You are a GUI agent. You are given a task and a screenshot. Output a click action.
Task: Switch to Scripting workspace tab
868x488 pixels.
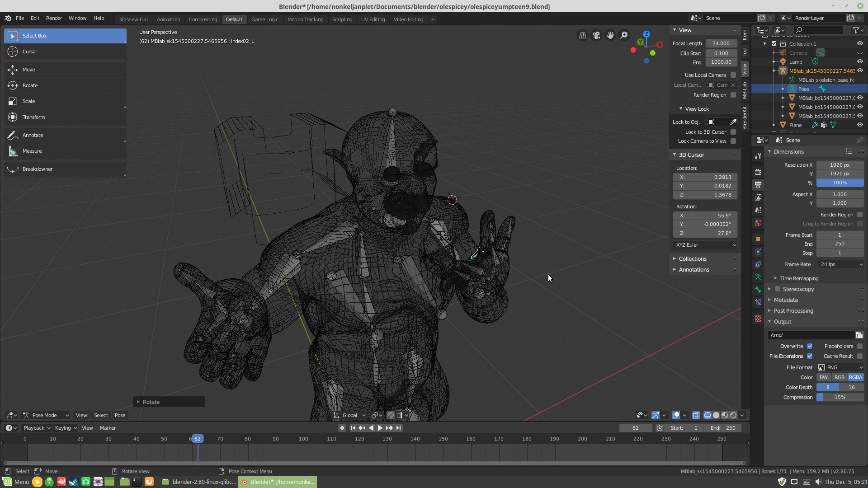click(342, 19)
